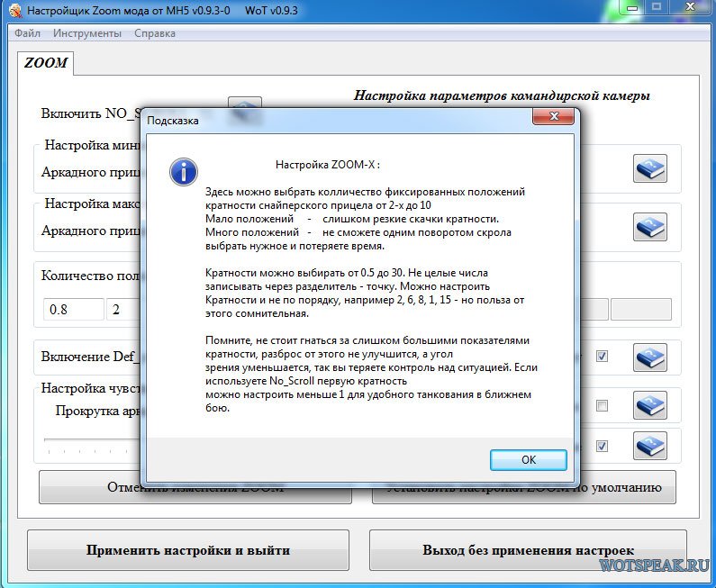Enable the unchecked checkbox on the right side

tap(603, 406)
